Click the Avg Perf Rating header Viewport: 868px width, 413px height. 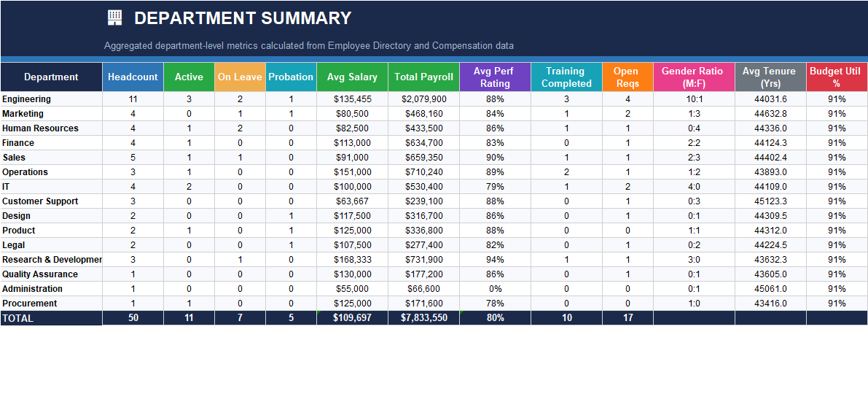coord(495,77)
